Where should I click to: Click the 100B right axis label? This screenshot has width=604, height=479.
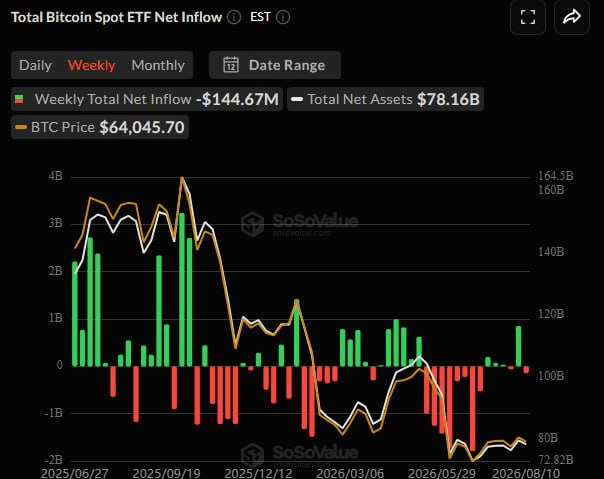[551, 376]
